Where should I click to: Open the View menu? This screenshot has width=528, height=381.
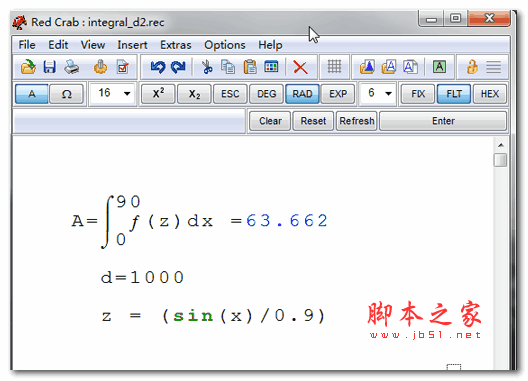(93, 45)
